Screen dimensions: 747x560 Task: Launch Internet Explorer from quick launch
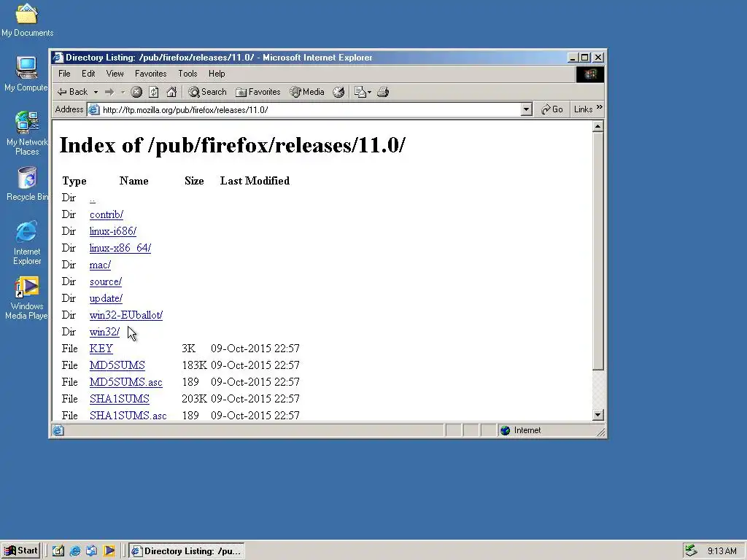[x=75, y=551]
